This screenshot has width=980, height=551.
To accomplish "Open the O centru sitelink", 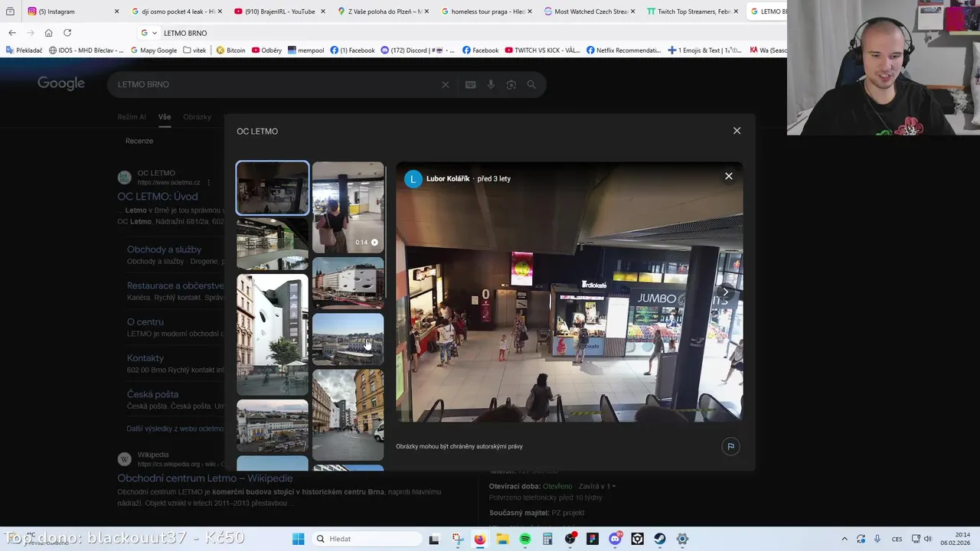I will point(145,322).
